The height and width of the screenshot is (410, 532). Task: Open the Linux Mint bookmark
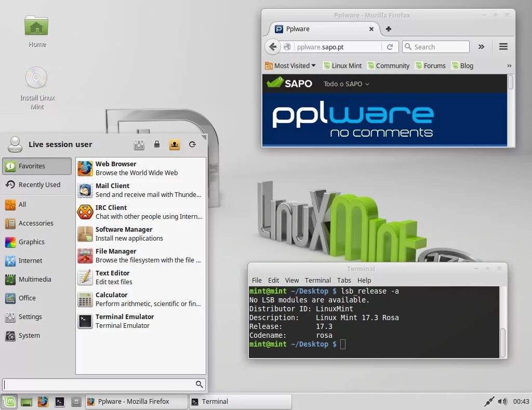(x=342, y=65)
